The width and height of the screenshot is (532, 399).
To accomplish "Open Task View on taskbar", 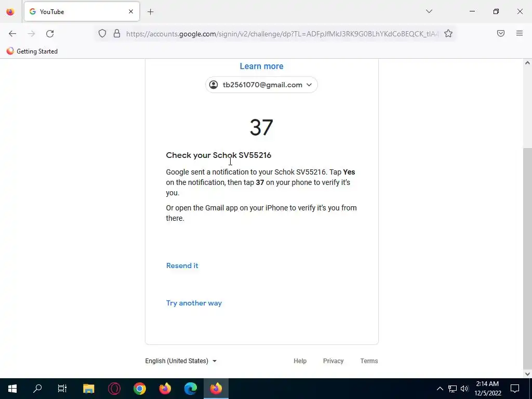I will pos(62,389).
